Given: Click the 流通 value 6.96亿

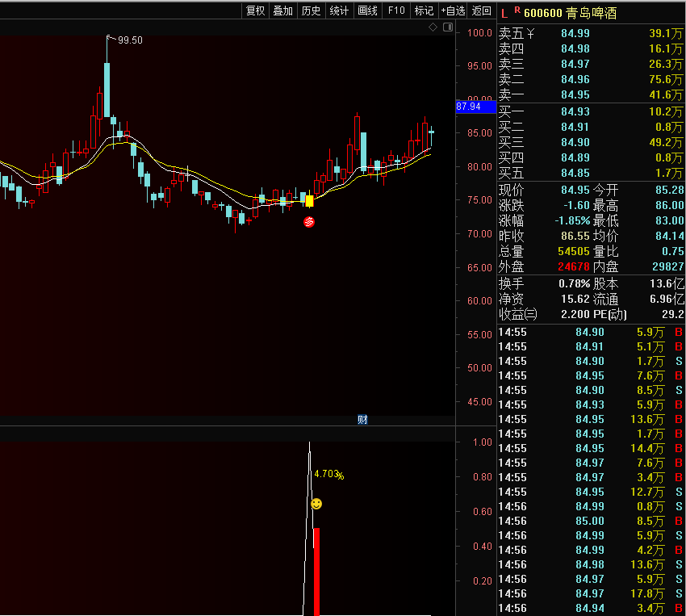Looking at the screenshot, I should pyautogui.click(x=667, y=299).
